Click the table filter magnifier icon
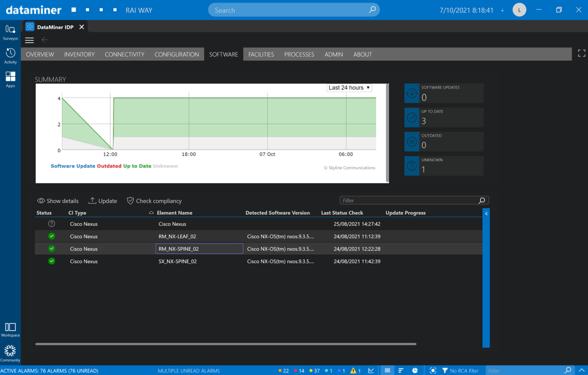 tap(482, 201)
